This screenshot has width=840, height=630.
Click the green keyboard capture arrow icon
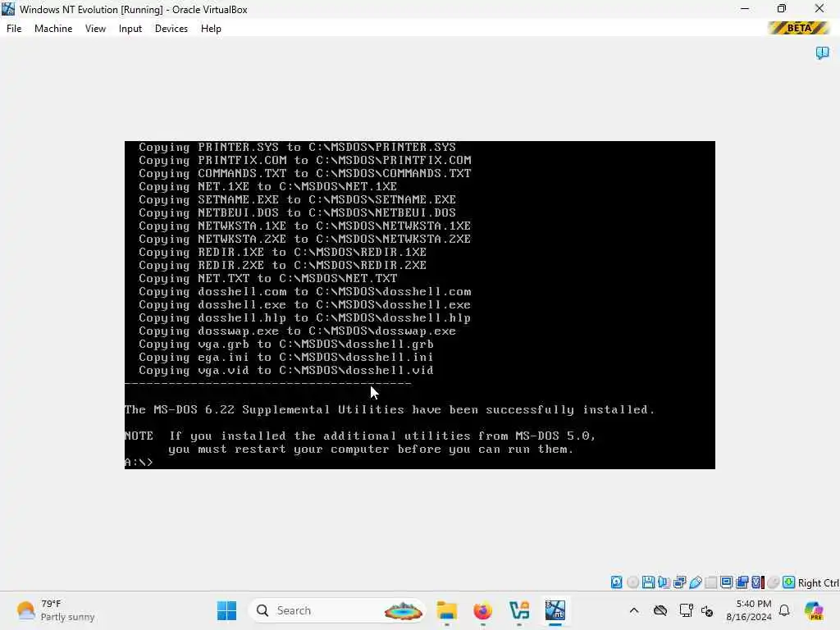(788, 582)
